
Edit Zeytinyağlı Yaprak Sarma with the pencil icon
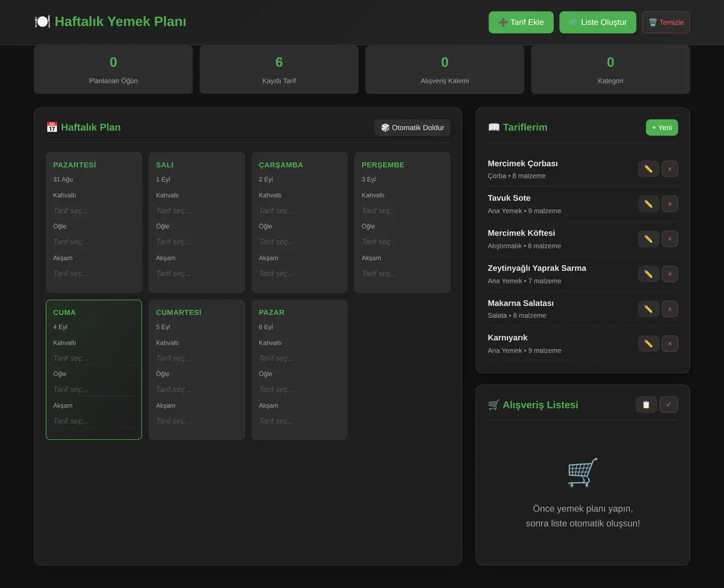[x=649, y=274]
